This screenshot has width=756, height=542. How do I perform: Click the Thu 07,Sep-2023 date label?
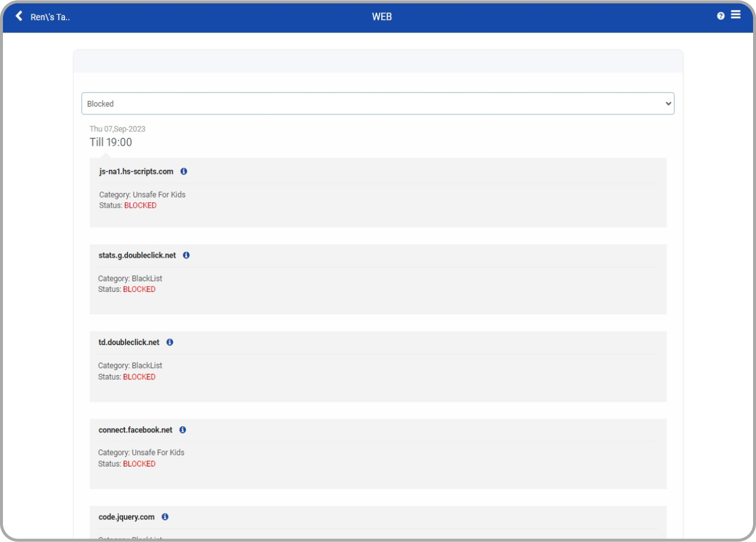117,129
